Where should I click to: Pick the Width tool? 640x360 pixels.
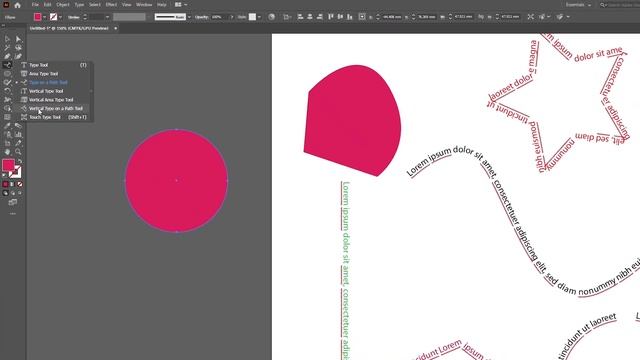[7, 100]
